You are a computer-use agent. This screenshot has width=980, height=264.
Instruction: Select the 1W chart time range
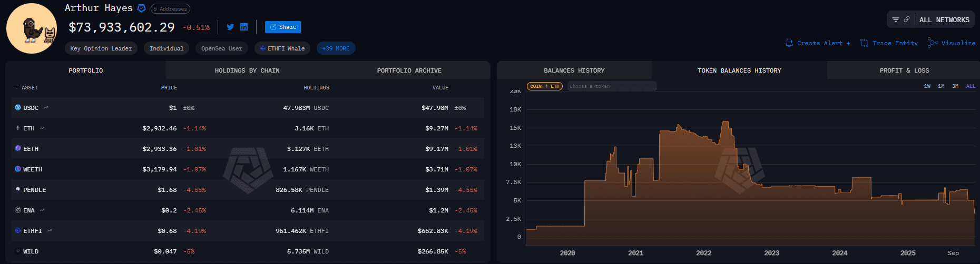pyautogui.click(x=927, y=86)
